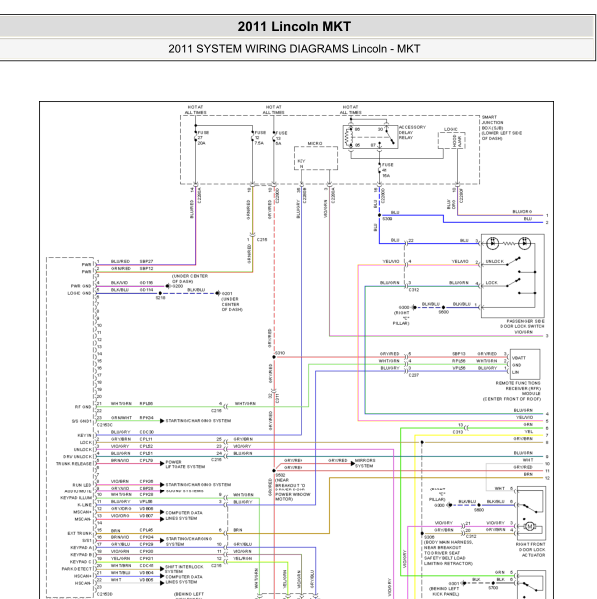597x599 pixels.
Task: Click the 'LOGIC GND' pin label
Action: [x=79, y=293]
